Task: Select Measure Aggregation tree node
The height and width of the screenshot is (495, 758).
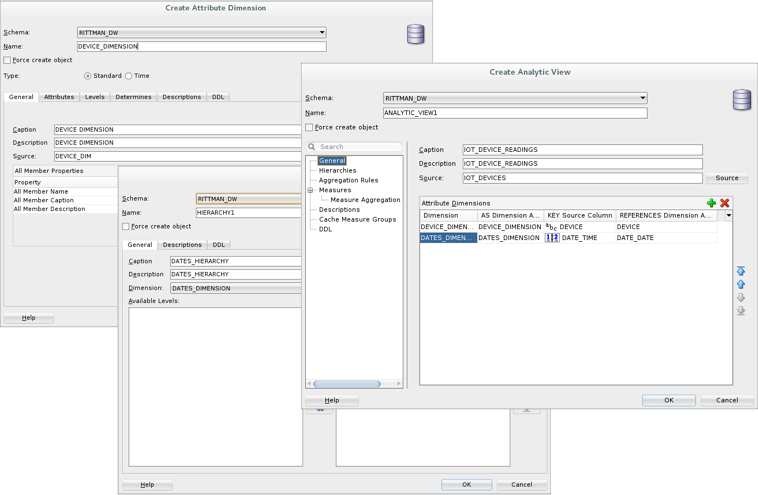Action: click(x=365, y=200)
